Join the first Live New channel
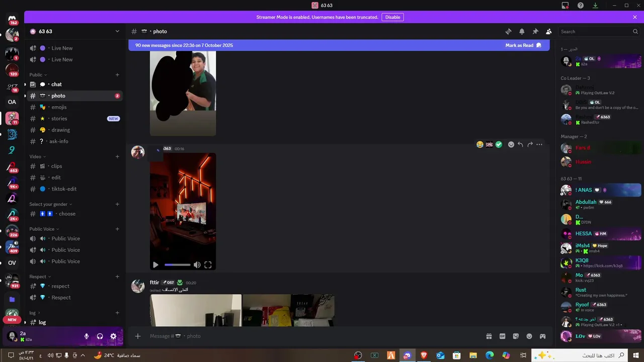The image size is (644, 362). 75,48
